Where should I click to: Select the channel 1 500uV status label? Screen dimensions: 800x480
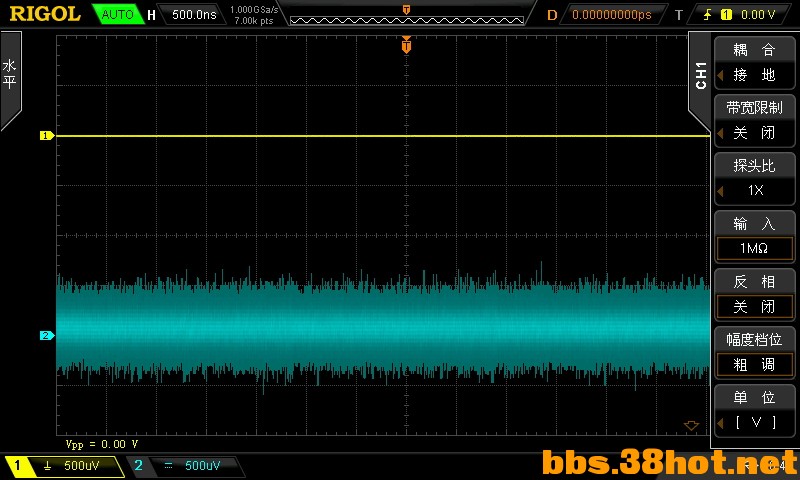tap(82, 466)
